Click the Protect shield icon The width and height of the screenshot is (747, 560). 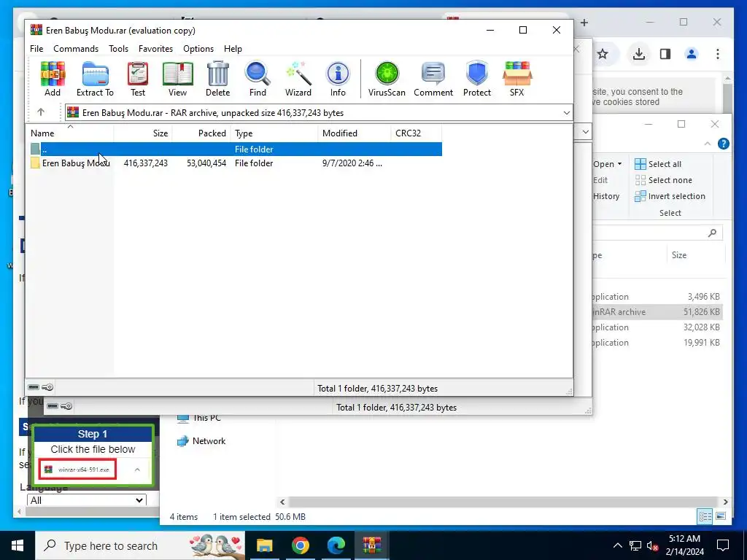[477, 79]
